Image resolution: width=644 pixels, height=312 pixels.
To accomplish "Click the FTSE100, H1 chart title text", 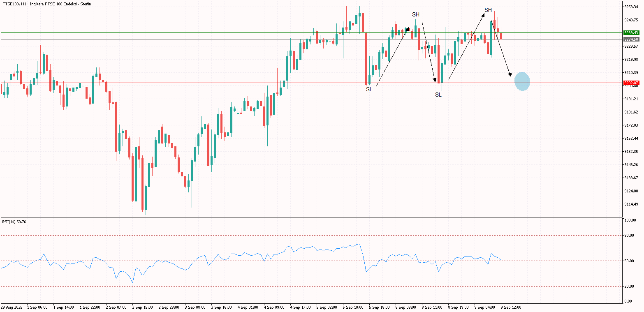I will [47, 4].
